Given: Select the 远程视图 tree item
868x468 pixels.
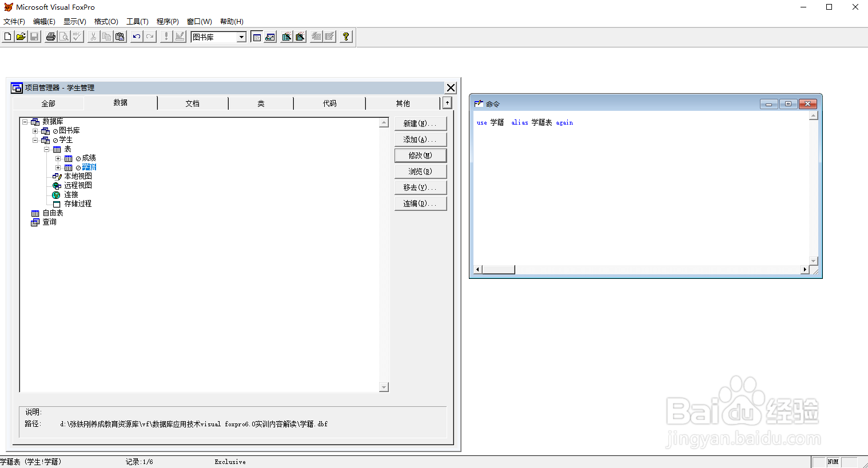Looking at the screenshot, I should click(x=78, y=186).
